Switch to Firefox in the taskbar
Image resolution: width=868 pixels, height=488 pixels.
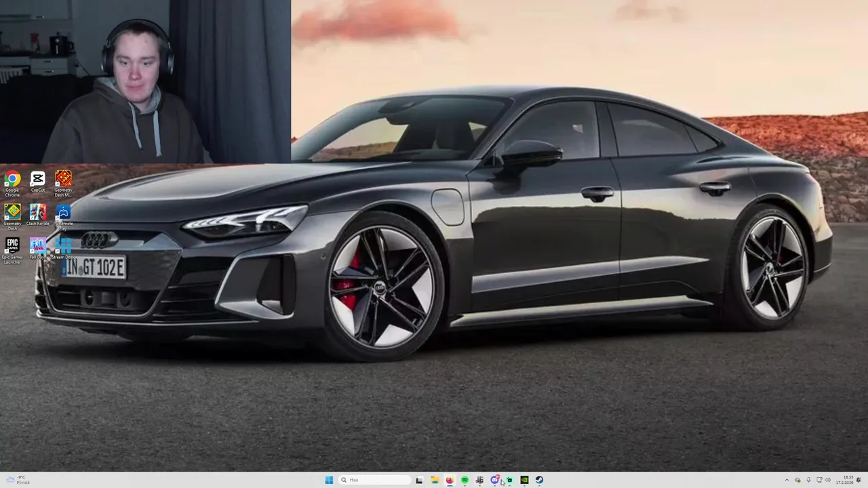pyautogui.click(x=450, y=480)
